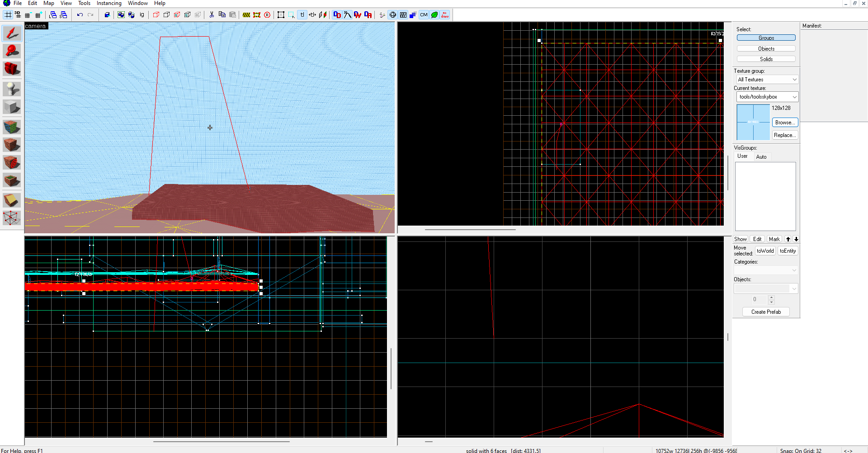The height and width of the screenshot is (453, 868).
Task: Toggle the 'no draw' button
Action: [x=445, y=15]
